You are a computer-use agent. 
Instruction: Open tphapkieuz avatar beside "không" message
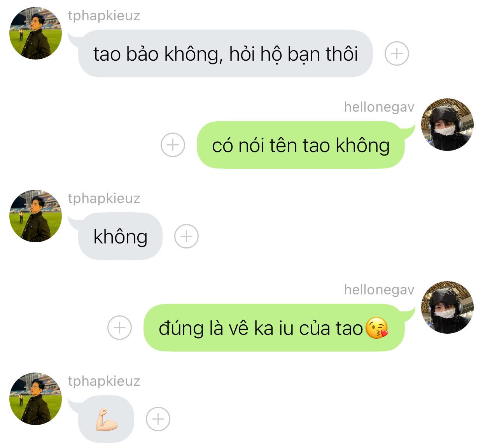tap(35, 216)
